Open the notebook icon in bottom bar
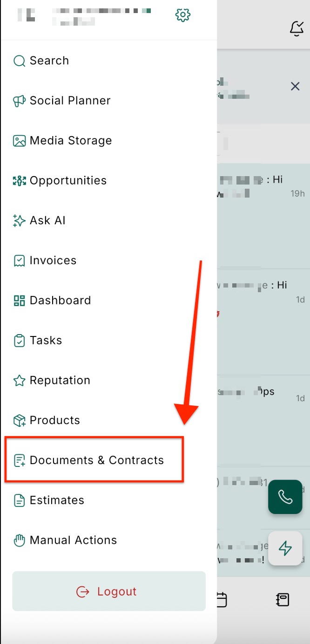 [x=283, y=599]
